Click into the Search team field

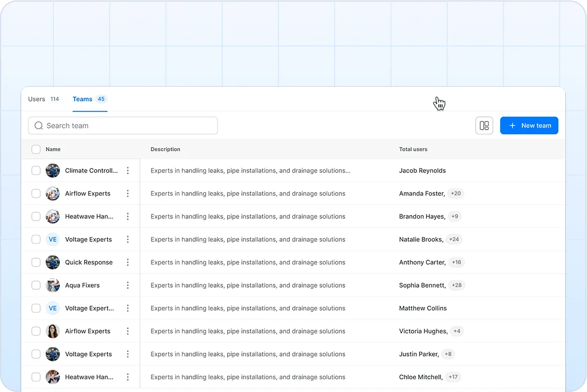pyautogui.click(x=123, y=126)
